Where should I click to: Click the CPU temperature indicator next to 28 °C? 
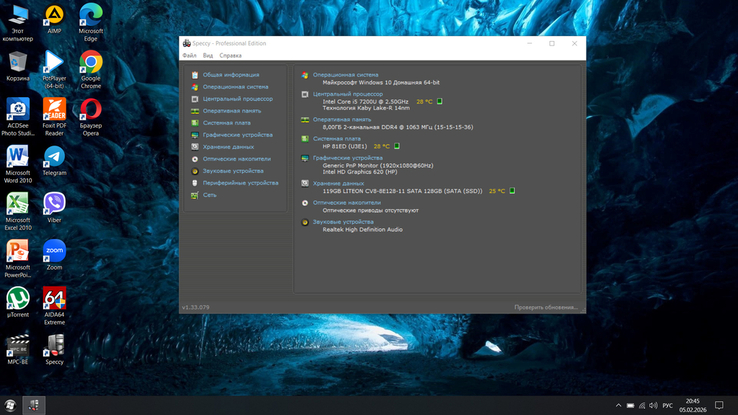click(x=440, y=102)
